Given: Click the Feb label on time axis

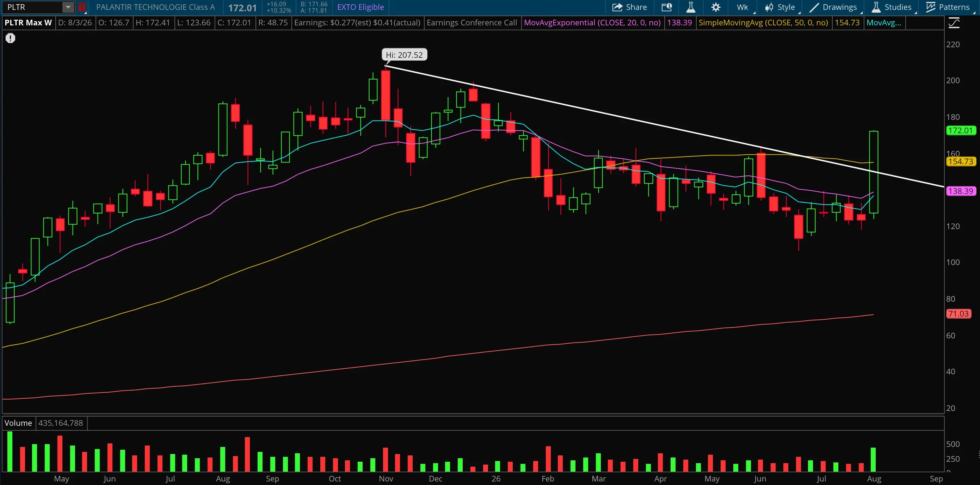Looking at the screenshot, I should coord(548,479).
